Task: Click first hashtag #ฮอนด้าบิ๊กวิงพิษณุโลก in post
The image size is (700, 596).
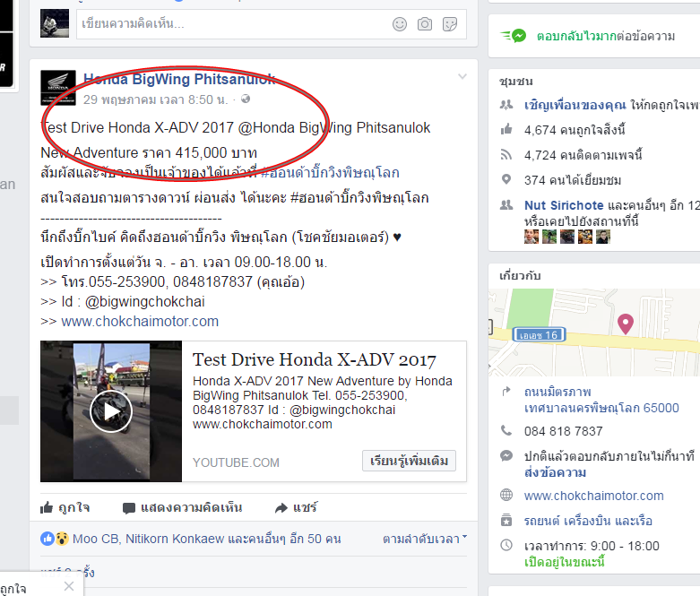Action: (330, 173)
